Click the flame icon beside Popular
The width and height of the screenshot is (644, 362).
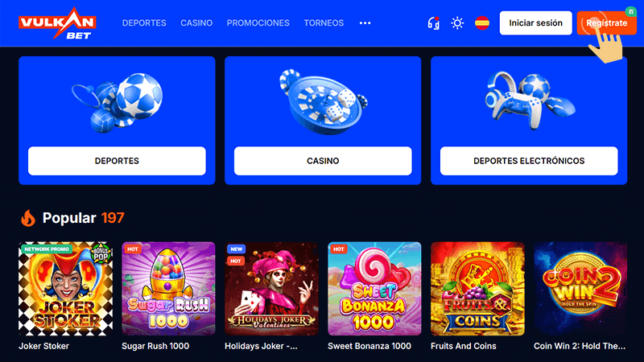coord(28,218)
